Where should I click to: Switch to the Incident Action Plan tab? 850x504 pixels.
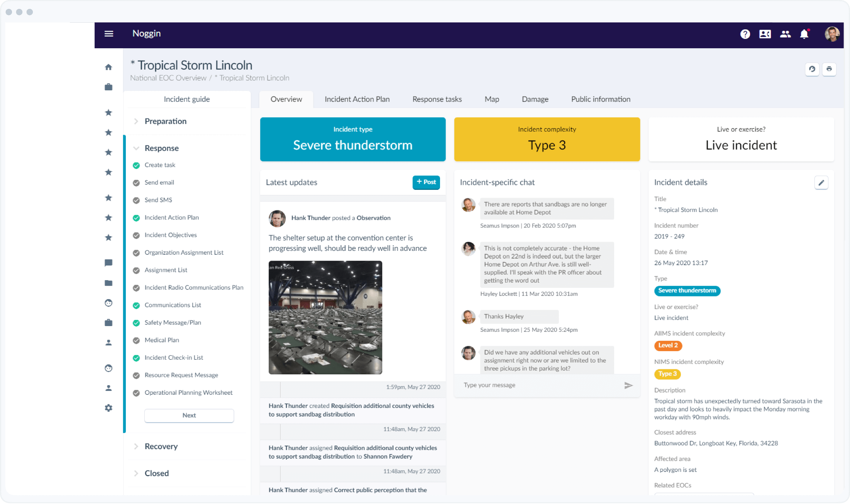(357, 99)
